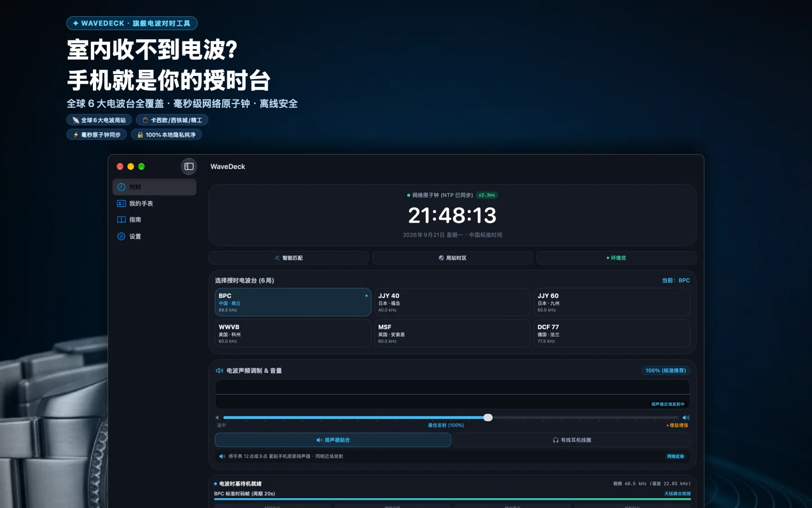Toggle the sidebar panel icon
The image size is (812, 508).
click(x=189, y=167)
